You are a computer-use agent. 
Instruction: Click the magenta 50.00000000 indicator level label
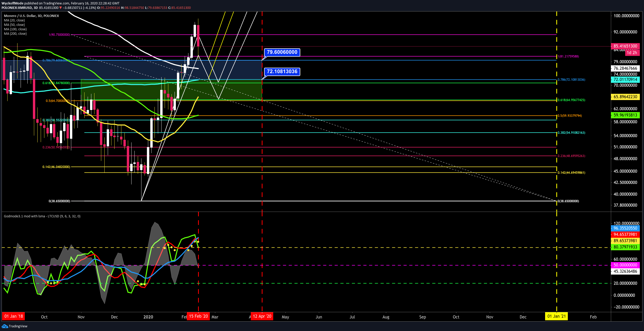click(625, 265)
